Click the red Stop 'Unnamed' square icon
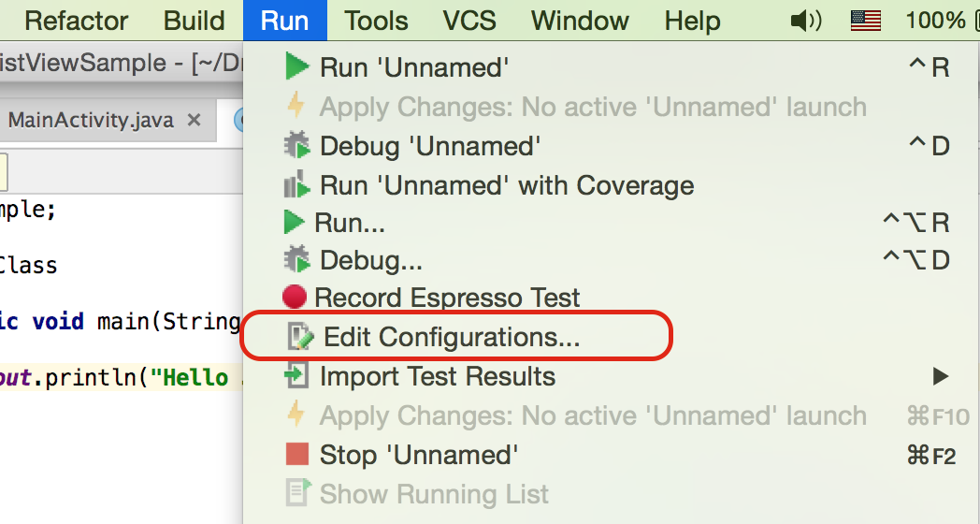Image resolution: width=980 pixels, height=524 pixels. 296,455
